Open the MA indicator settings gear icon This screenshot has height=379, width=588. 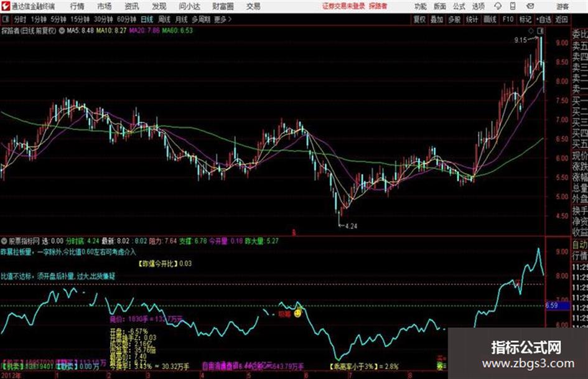point(62,30)
